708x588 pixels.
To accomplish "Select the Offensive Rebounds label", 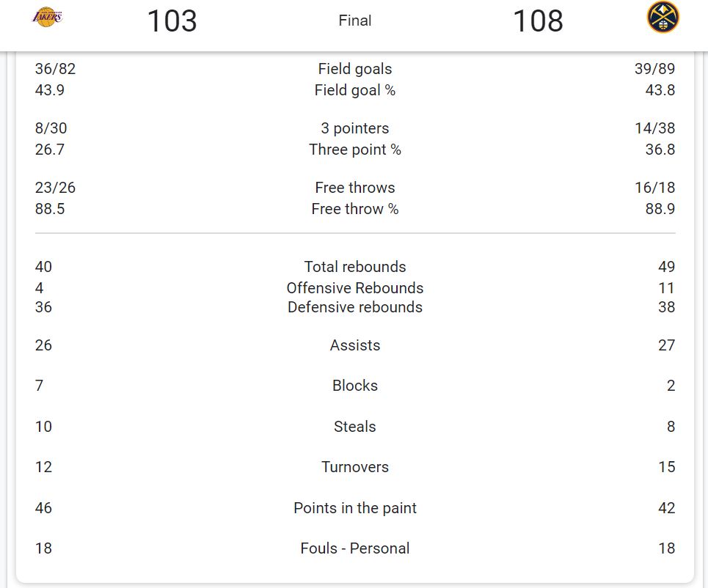I will (x=355, y=288).
